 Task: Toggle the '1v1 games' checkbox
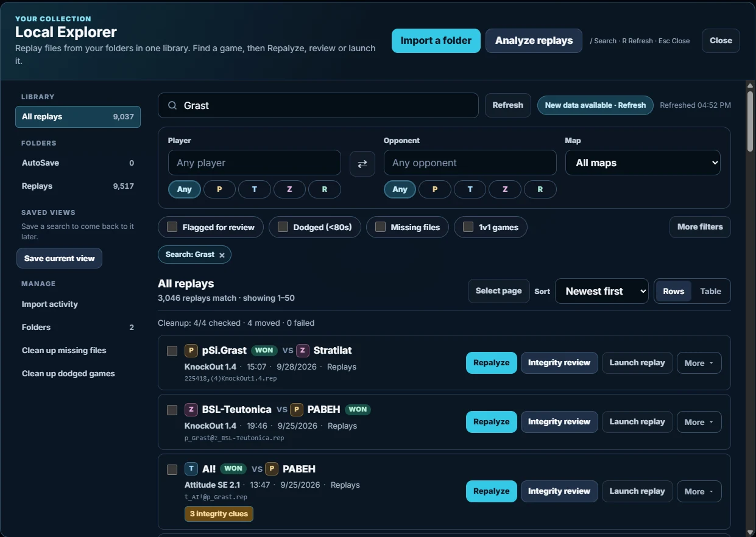468,227
